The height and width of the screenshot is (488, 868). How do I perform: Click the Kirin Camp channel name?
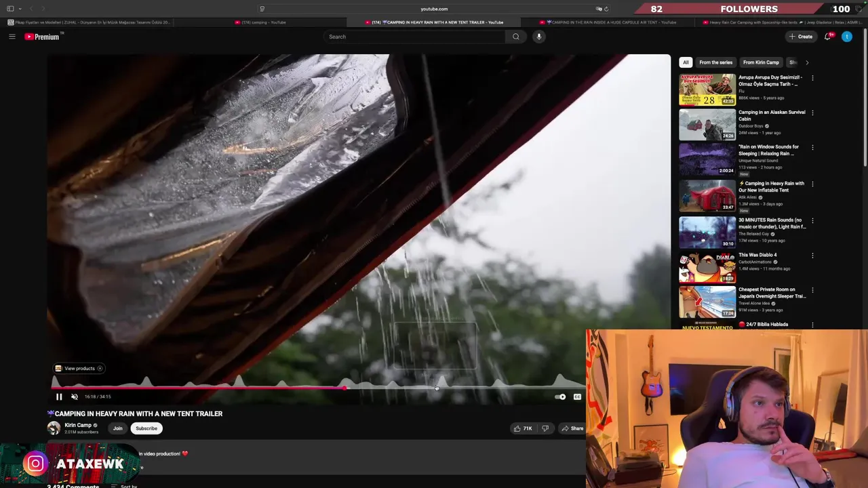pyautogui.click(x=78, y=426)
